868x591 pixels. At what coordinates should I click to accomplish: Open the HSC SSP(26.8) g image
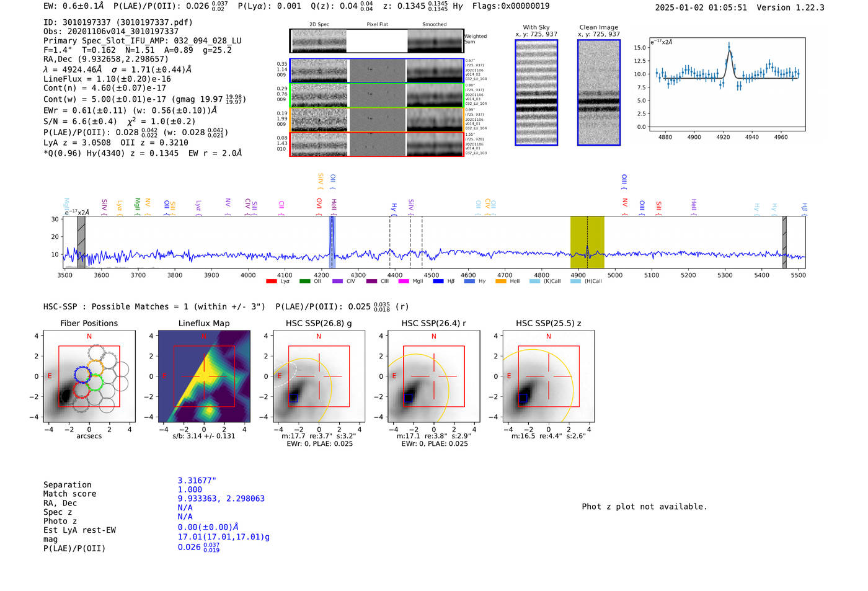(319, 376)
